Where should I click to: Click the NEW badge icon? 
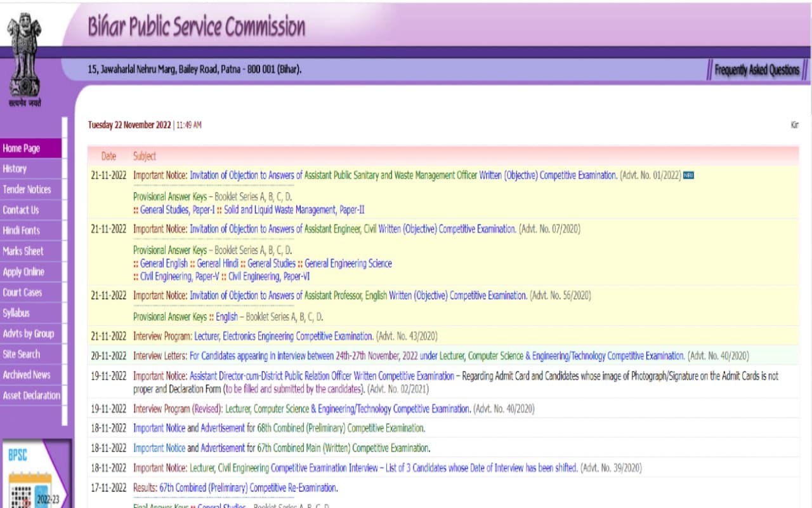(688, 176)
